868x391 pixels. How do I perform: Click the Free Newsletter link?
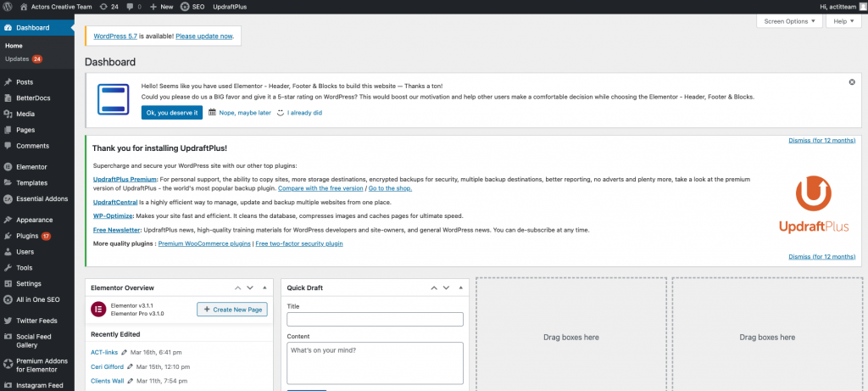pyautogui.click(x=117, y=230)
